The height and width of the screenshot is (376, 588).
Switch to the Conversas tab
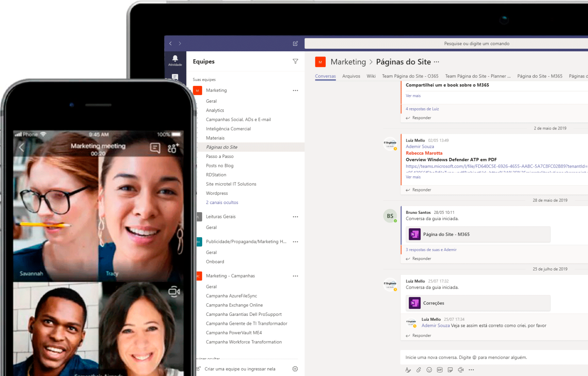[325, 76]
